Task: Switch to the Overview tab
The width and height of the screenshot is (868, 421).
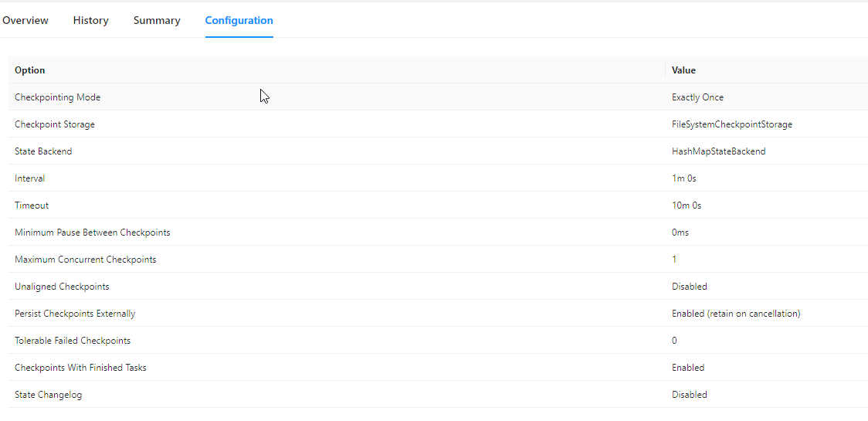Action: pos(25,21)
